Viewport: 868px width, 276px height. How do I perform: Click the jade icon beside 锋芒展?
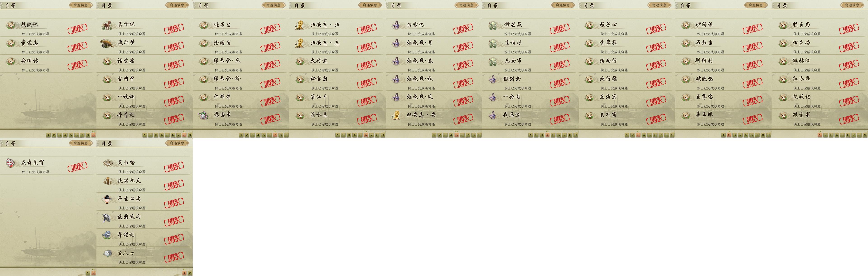[493, 25]
